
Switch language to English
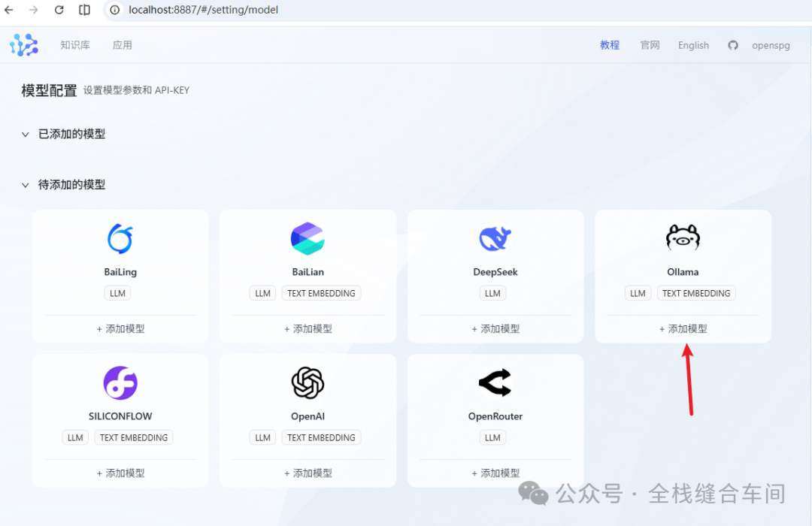tap(693, 45)
